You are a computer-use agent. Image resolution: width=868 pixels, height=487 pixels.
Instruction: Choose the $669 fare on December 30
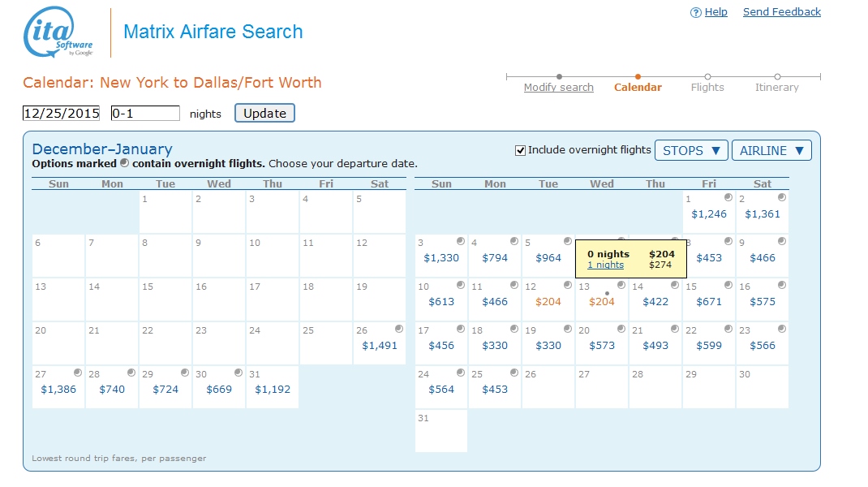219,390
